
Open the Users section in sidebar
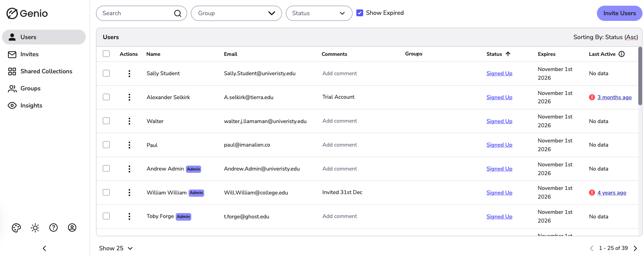pos(44,37)
